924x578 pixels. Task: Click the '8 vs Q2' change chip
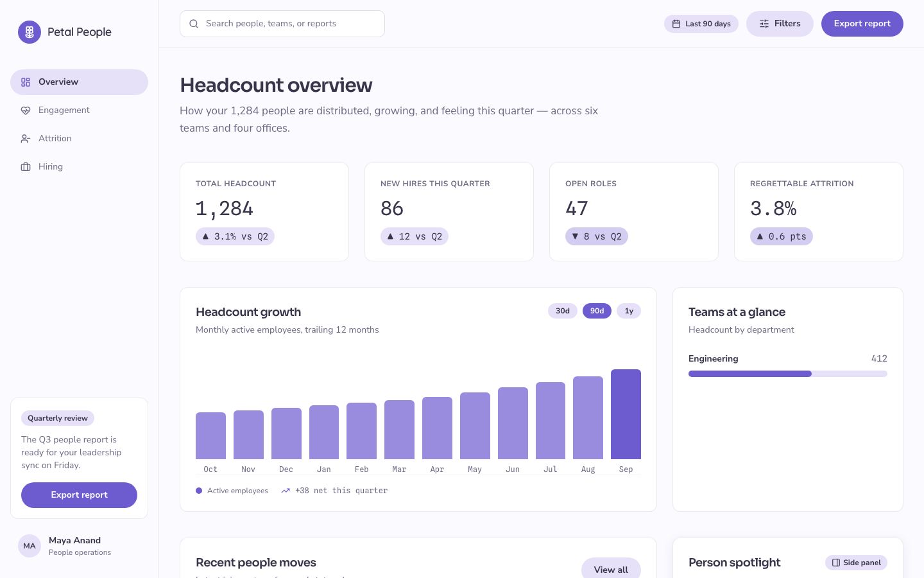point(597,236)
